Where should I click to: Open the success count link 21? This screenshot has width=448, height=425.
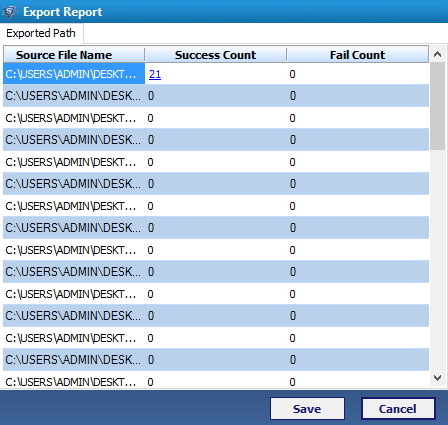tap(155, 74)
